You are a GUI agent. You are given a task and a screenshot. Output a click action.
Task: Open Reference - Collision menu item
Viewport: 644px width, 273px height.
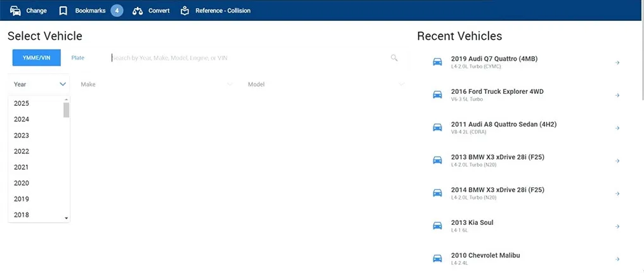[216, 11]
